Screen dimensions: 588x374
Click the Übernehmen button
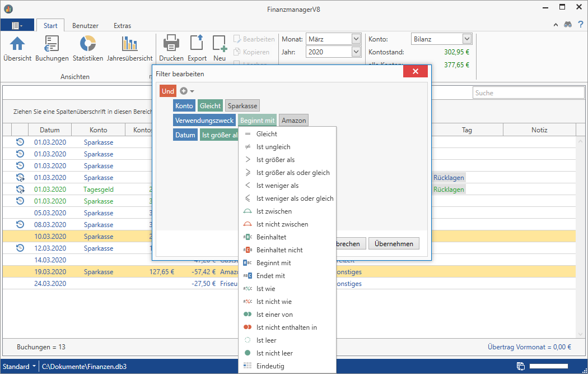(x=394, y=243)
